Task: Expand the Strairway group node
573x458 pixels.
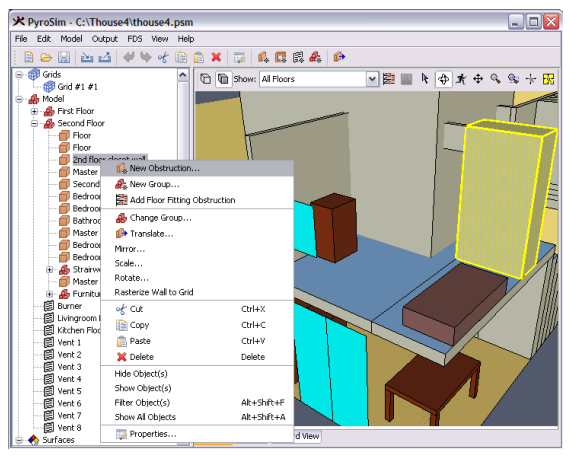Action: pos(50,270)
